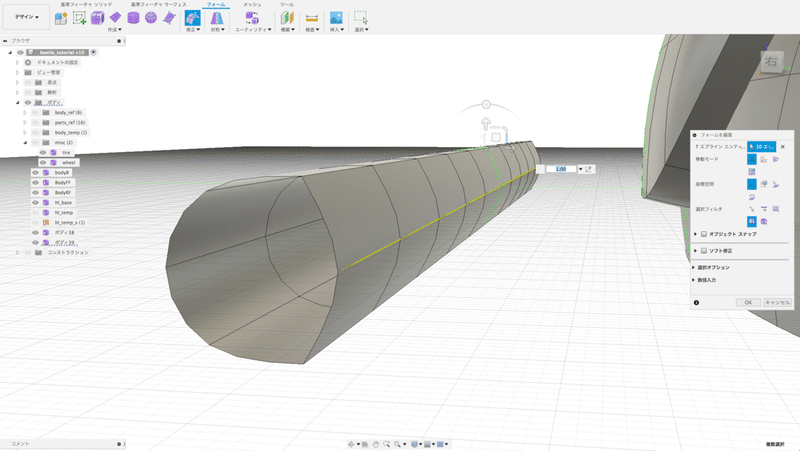Enable the Soft Modification checkbox
The height and width of the screenshot is (451, 800).
coord(704,251)
